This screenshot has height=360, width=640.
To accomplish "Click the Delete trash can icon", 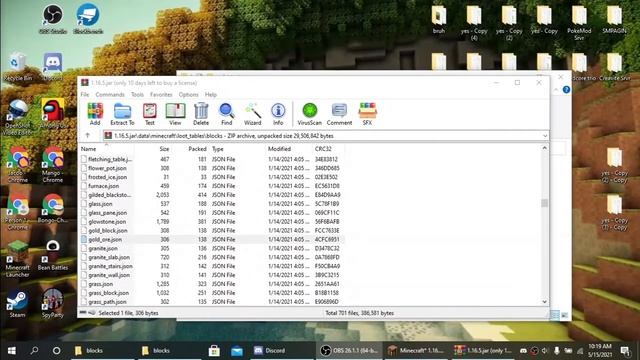I will [x=201, y=114].
